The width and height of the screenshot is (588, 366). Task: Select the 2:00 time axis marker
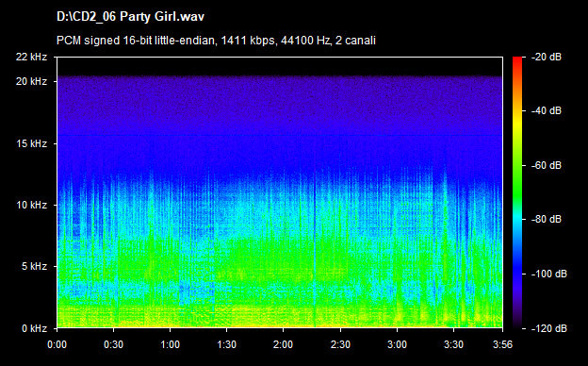click(x=283, y=344)
